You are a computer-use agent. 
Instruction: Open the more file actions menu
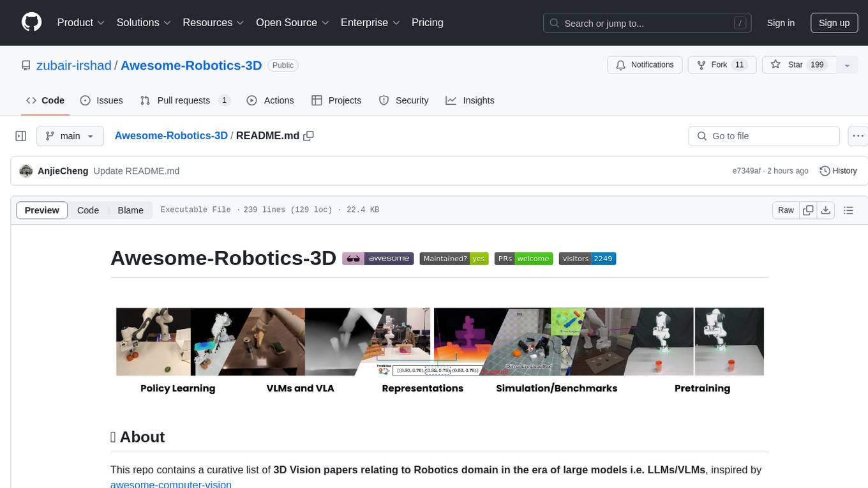tap(858, 136)
